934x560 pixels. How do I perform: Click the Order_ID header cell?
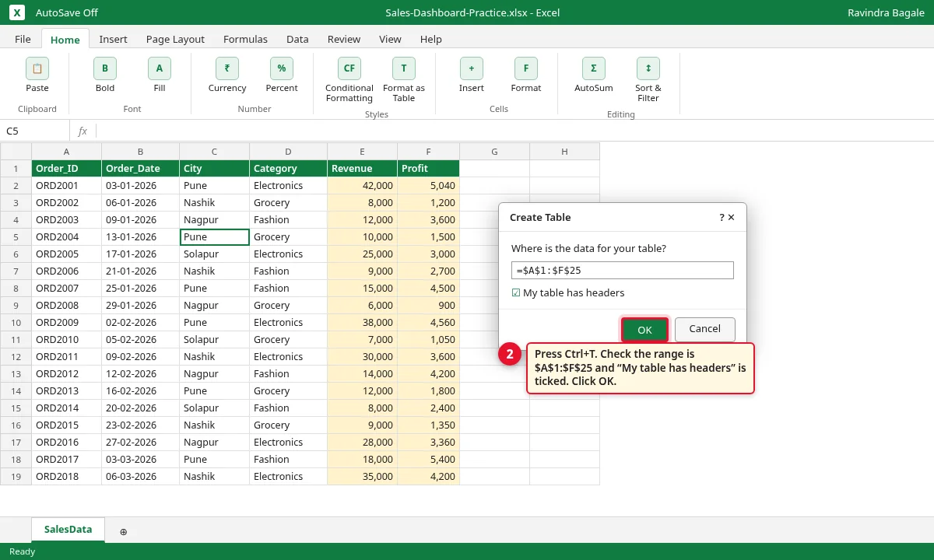(x=66, y=168)
